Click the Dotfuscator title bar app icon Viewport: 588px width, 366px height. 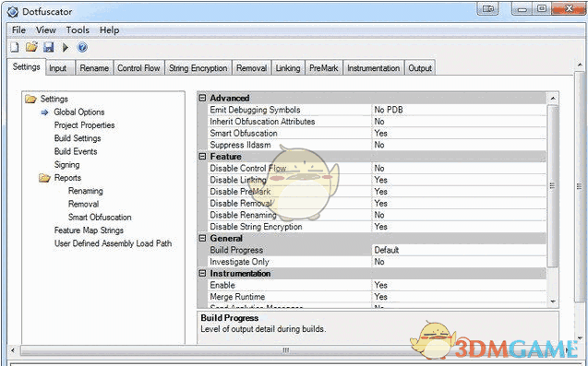coord(12,12)
